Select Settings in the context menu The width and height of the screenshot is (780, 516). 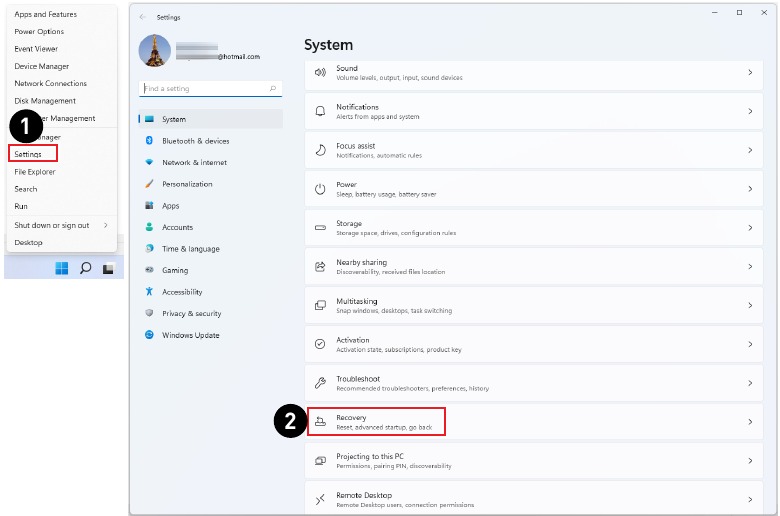click(x=29, y=154)
